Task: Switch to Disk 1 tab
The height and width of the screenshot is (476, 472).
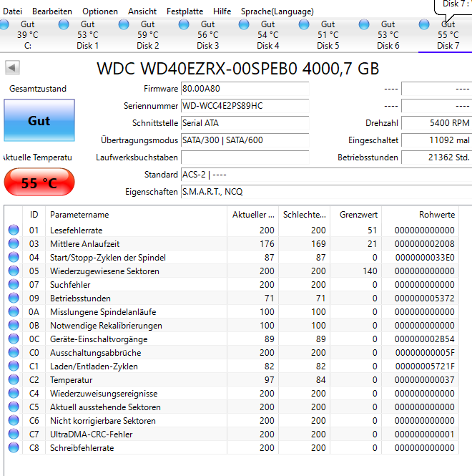Action: pos(88,35)
